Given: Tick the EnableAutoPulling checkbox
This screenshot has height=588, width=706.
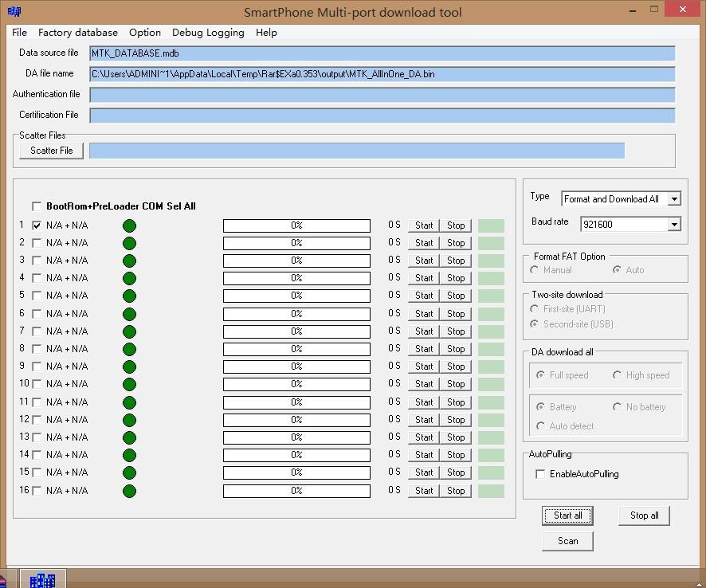Looking at the screenshot, I should click(x=540, y=474).
